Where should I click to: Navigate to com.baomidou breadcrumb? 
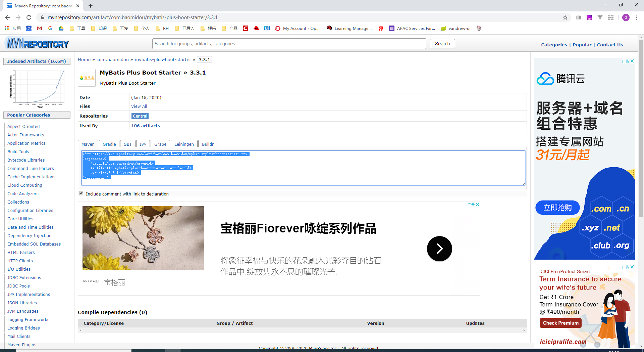point(113,59)
